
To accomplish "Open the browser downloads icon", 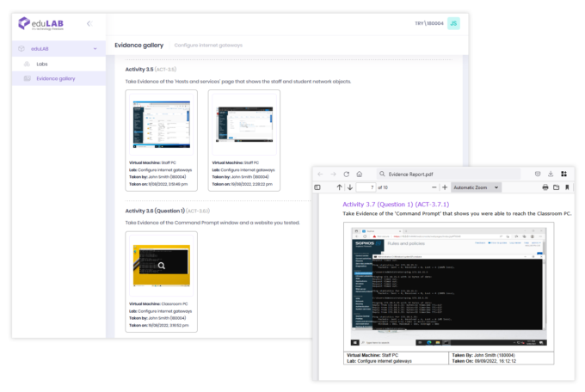I will coord(551,174).
